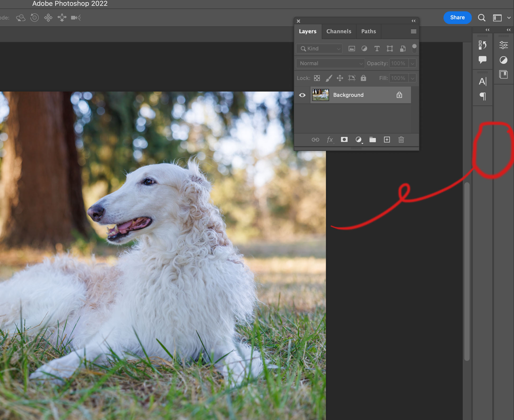Expand the Opacity percentage dropdown
Screen dimensions: 514x420
point(412,63)
